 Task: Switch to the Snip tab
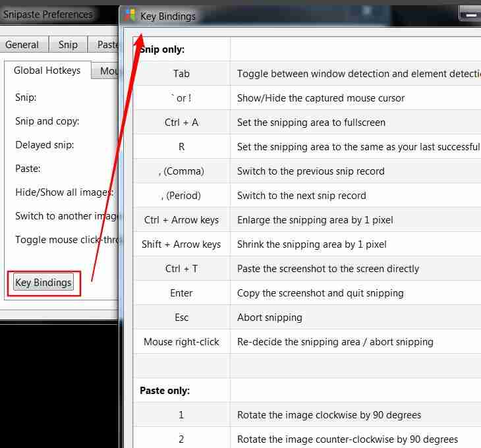point(68,45)
